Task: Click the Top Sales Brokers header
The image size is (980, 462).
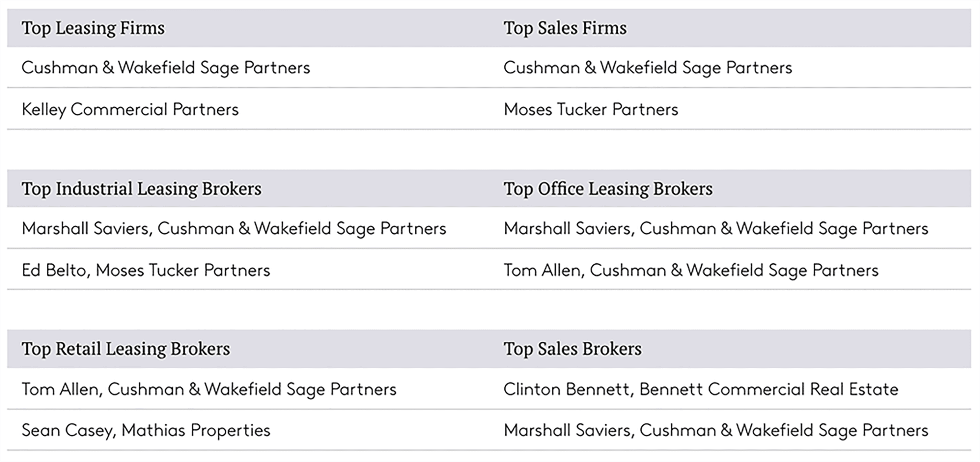Action: coord(572,349)
